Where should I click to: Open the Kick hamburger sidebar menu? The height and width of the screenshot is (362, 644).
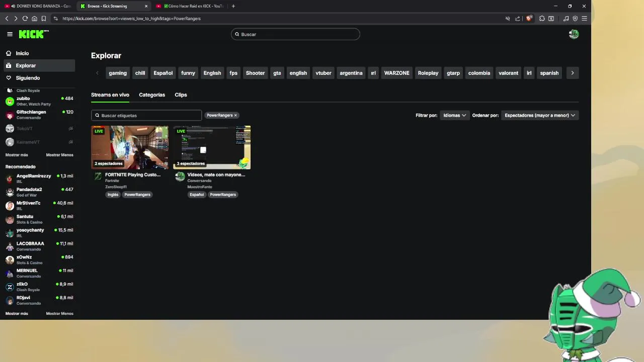10,34
